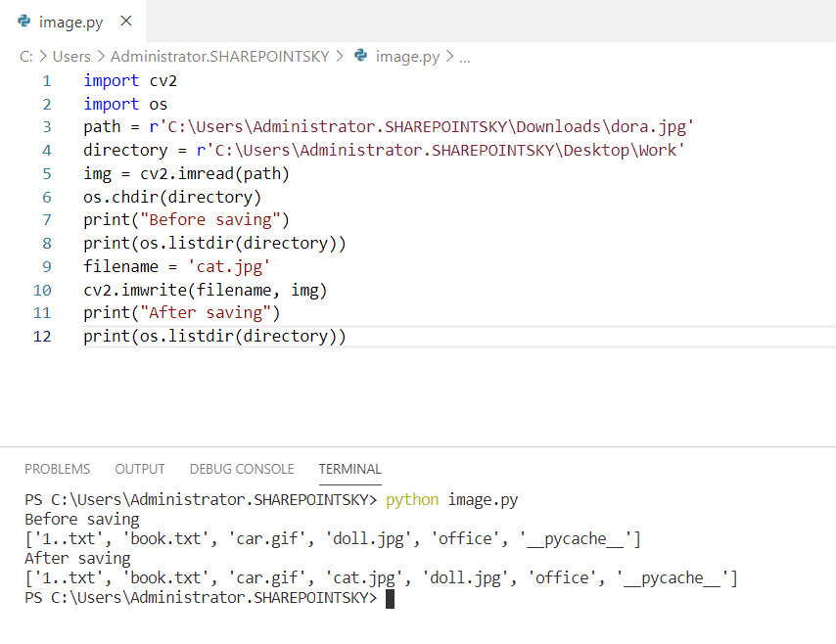
Task: Click line number 1 in the gutter
Action: tap(47, 81)
